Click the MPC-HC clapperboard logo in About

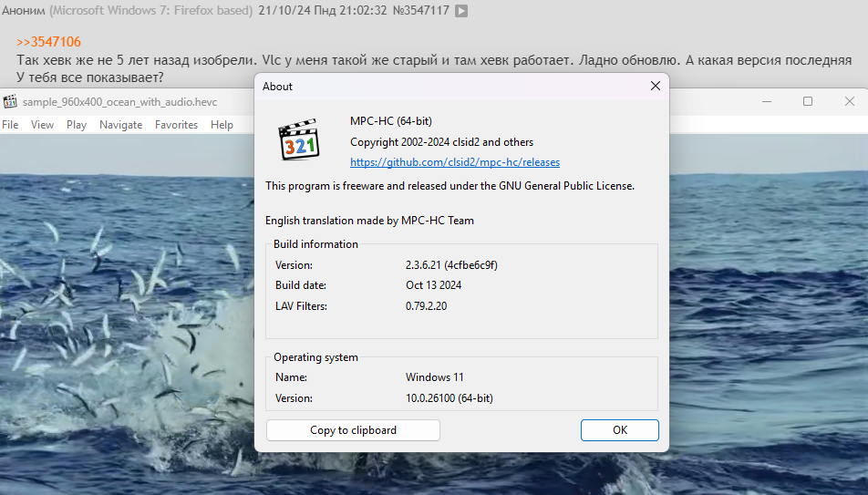click(x=299, y=139)
